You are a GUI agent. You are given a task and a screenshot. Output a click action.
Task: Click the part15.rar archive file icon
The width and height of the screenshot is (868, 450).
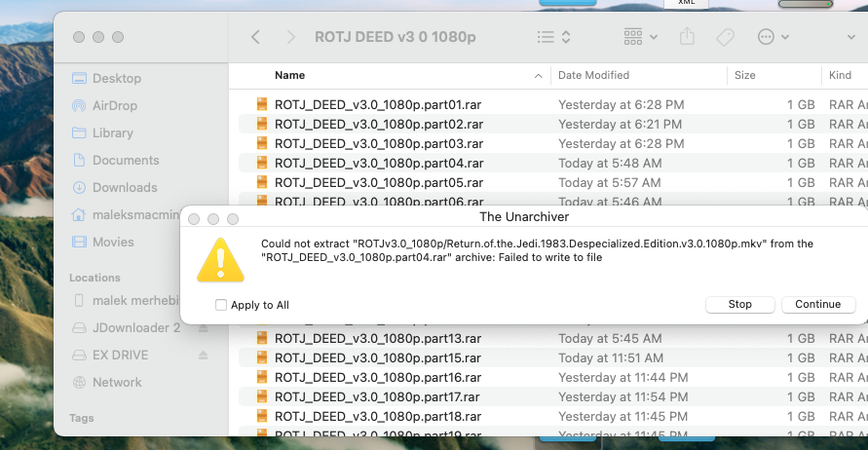pos(262,357)
